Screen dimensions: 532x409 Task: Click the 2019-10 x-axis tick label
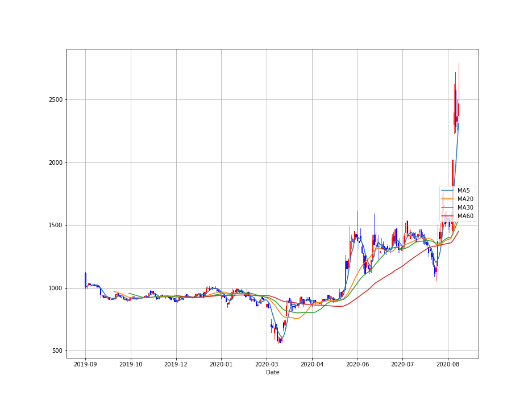(131, 365)
